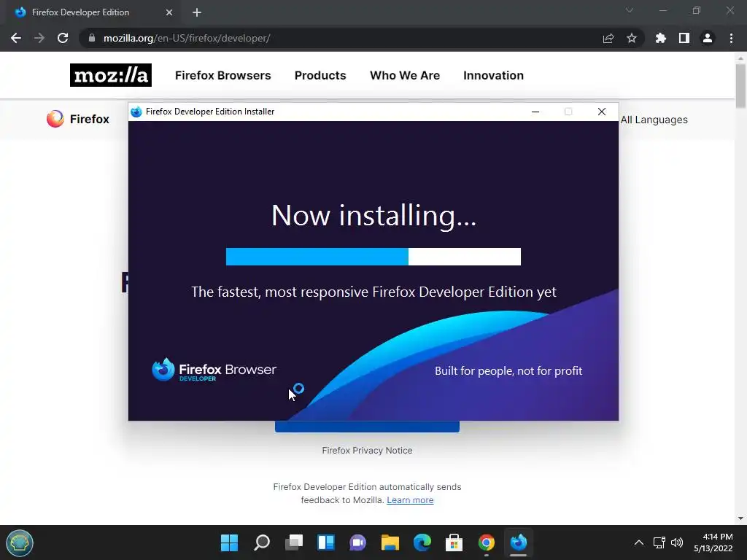Open Microsoft Store from the taskbar
The image size is (747, 560).
(454, 542)
